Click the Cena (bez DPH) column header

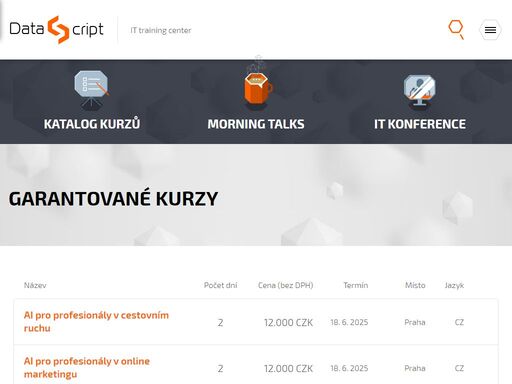pyautogui.click(x=285, y=285)
